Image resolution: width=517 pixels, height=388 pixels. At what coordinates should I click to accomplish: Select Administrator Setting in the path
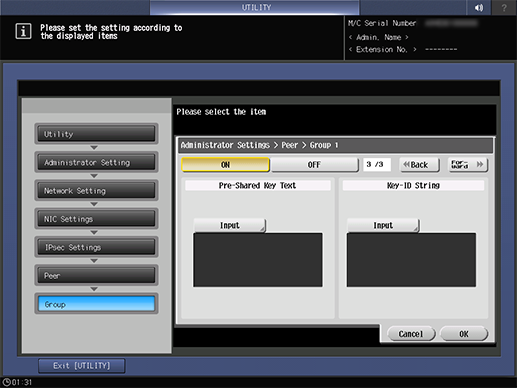[96, 162]
